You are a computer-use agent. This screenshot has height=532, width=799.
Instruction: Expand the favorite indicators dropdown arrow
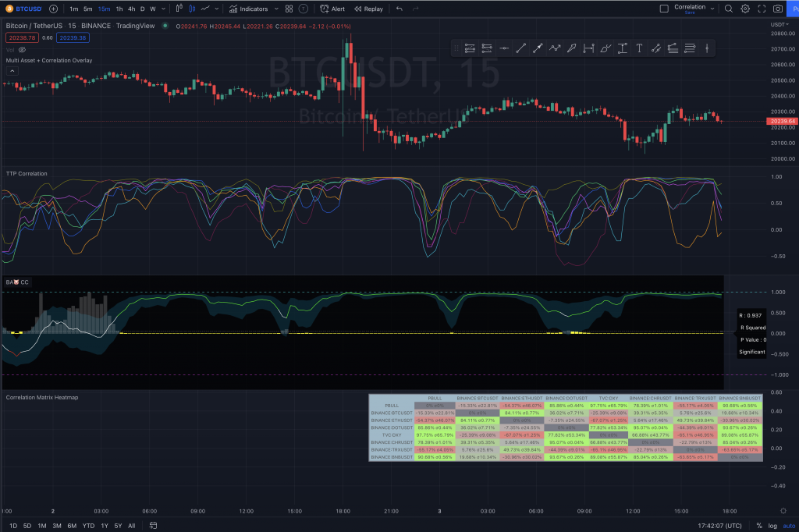coord(276,9)
